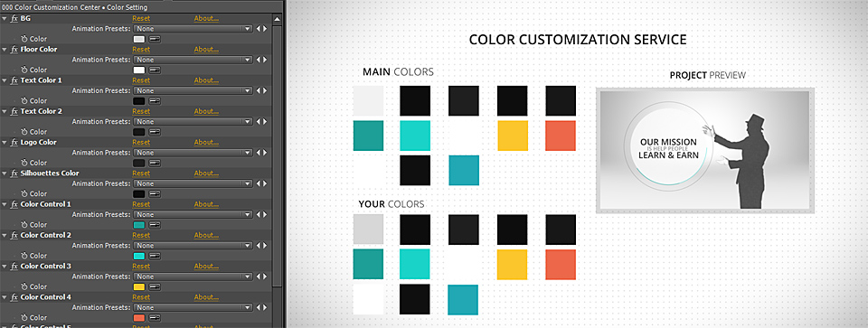The width and height of the screenshot is (868, 328).
Task: Open the white Floor Color swatch
Action: [x=139, y=70]
